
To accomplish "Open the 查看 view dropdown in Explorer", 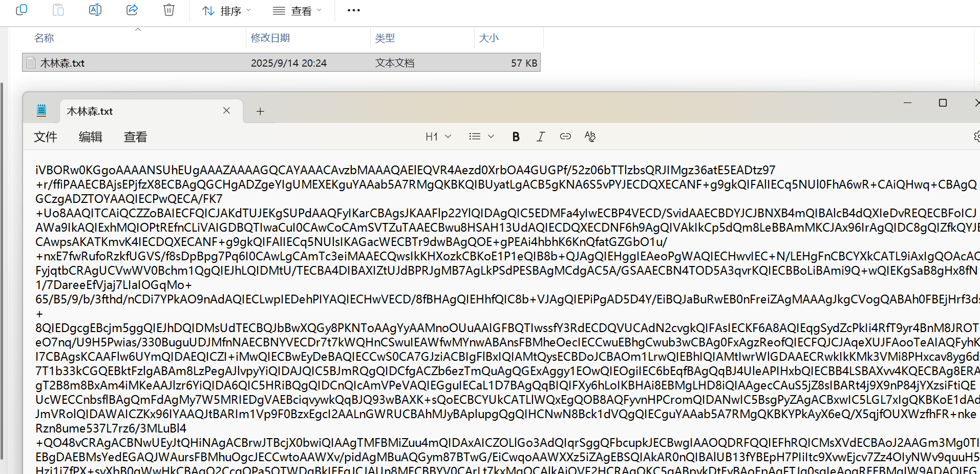I will click(297, 11).
